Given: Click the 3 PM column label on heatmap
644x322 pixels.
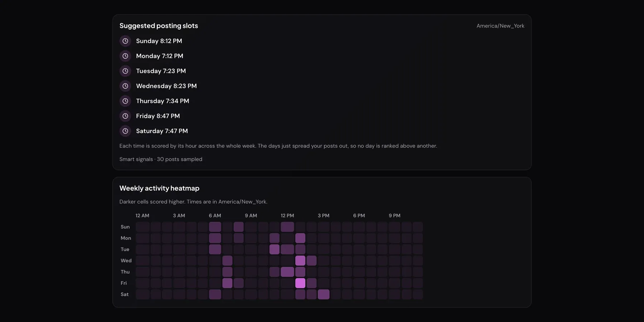Looking at the screenshot, I should [323, 216].
